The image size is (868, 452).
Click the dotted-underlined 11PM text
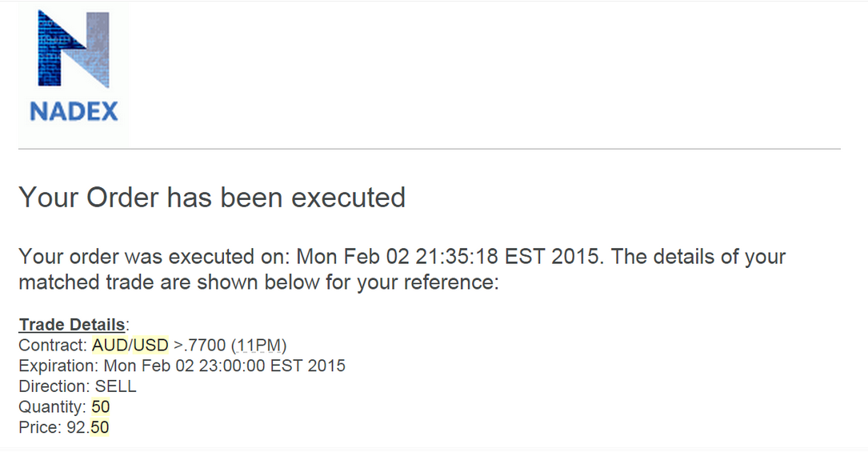click(x=258, y=346)
